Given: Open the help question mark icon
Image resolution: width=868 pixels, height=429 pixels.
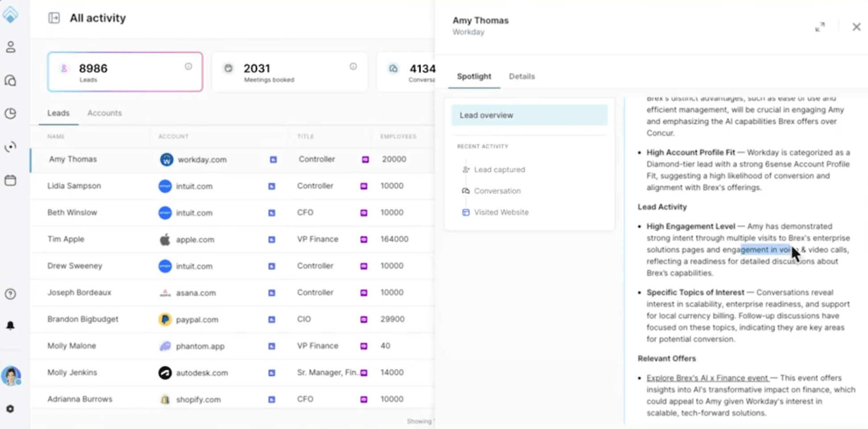Looking at the screenshot, I should coord(11,294).
